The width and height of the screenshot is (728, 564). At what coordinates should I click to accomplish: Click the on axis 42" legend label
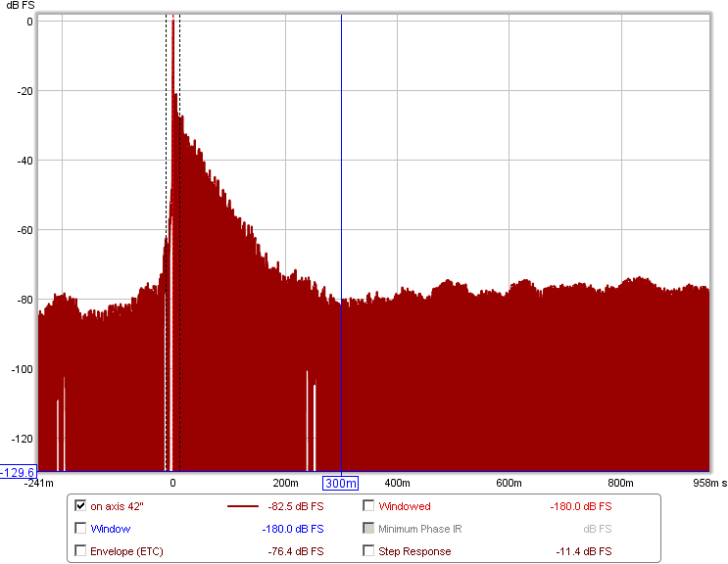tap(117, 506)
